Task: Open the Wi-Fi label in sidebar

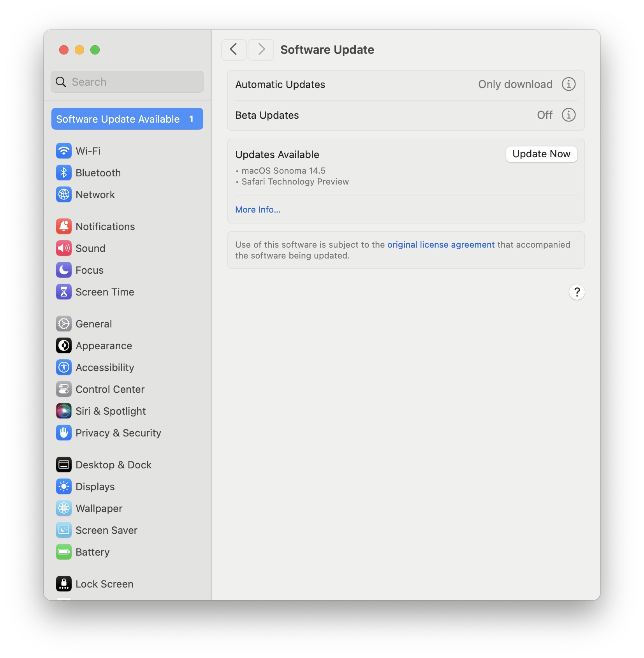Action: click(x=88, y=151)
